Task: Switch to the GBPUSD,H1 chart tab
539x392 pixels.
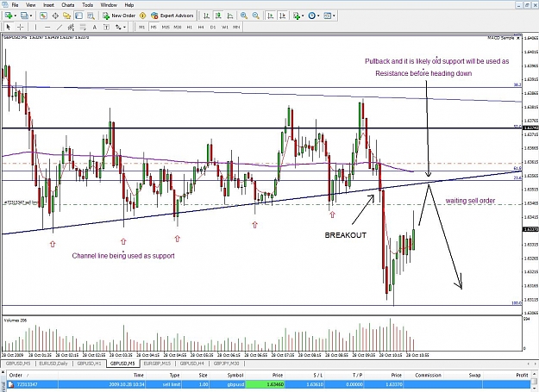Action: tap(90, 364)
